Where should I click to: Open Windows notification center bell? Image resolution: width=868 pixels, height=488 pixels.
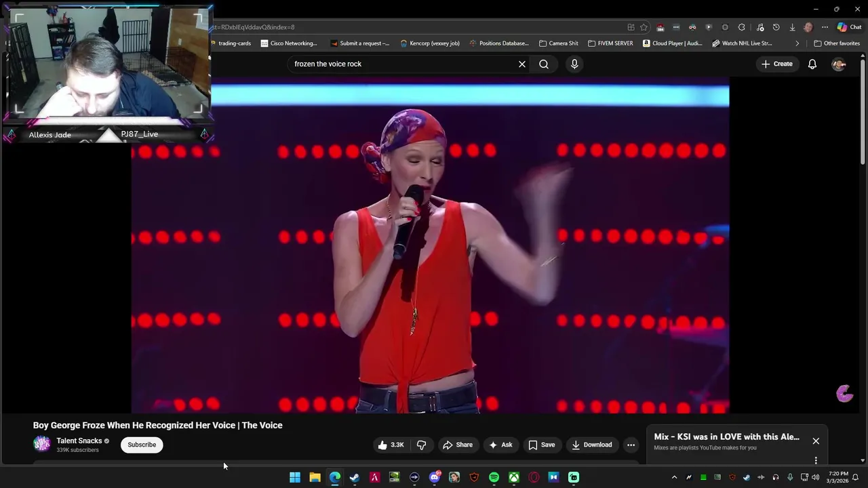click(856, 477)
